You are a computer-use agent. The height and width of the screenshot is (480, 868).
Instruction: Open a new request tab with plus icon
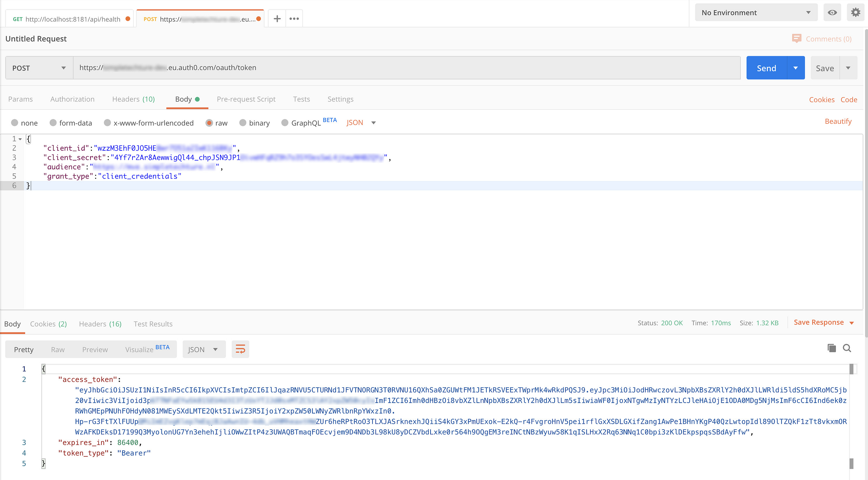277,19
